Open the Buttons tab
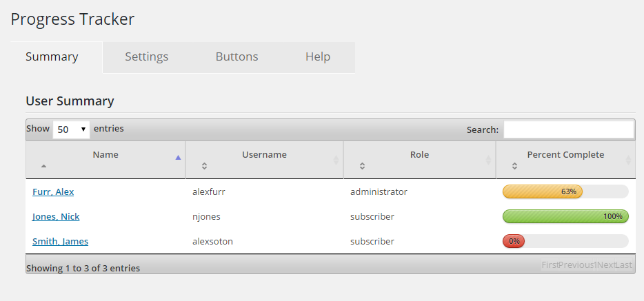Screen dimensions: 644x301 [237, 56]
